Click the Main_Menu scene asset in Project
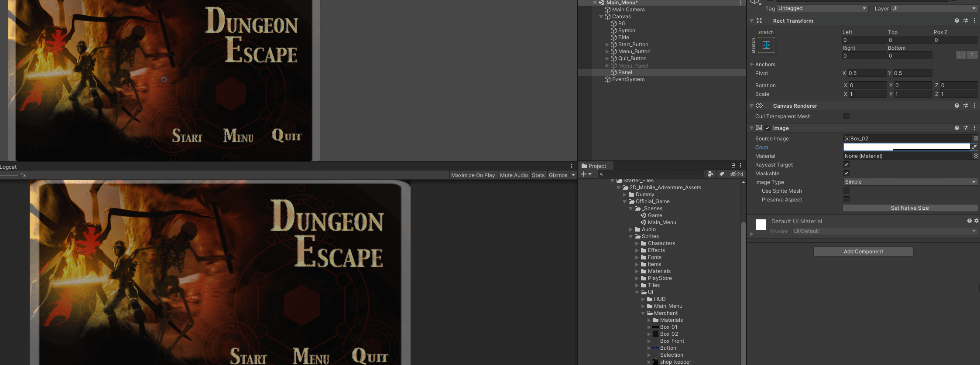 point(658,222)
